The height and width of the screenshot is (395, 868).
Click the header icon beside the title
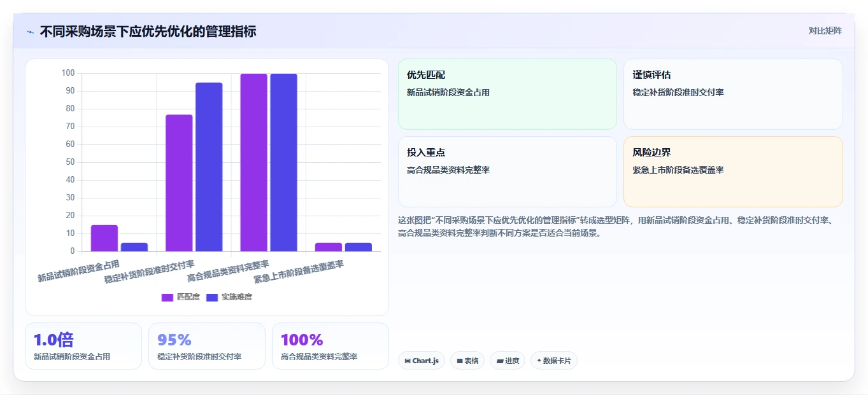(x=30, y=32)
